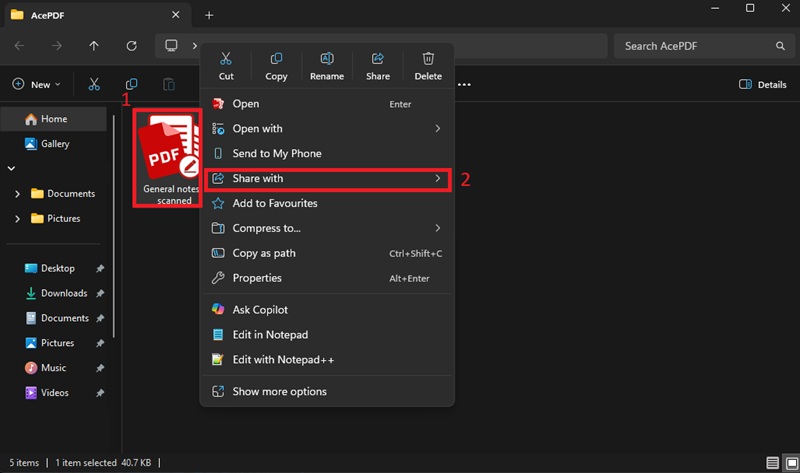Open file Properties
The height and width of the screenshot is (473, 800).
pos(327,278)
